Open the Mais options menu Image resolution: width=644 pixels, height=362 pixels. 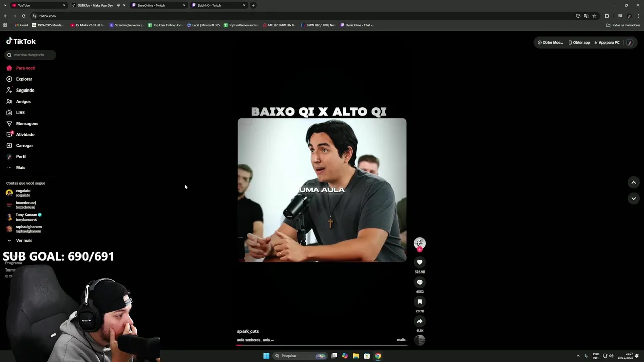click(x=16, y=167)
